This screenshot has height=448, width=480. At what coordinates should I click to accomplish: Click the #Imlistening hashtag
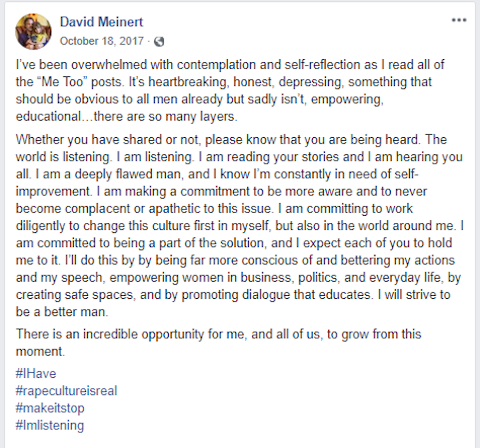click(50, 425)
